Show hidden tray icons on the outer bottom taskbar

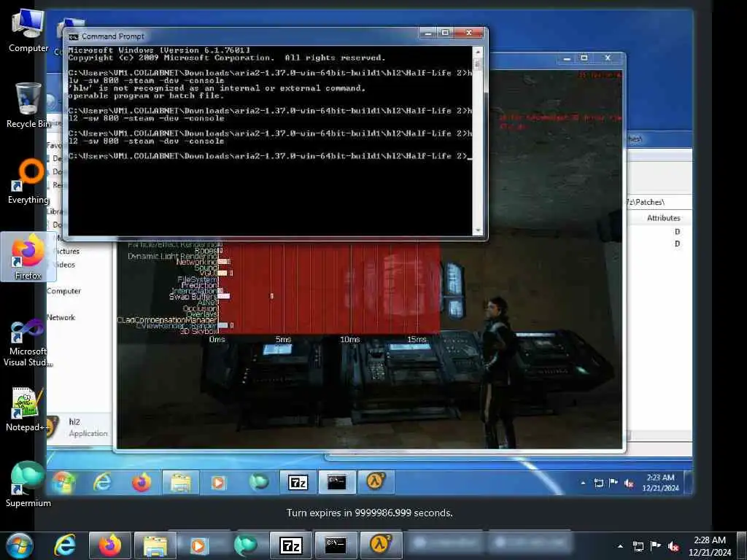point(620,546)
